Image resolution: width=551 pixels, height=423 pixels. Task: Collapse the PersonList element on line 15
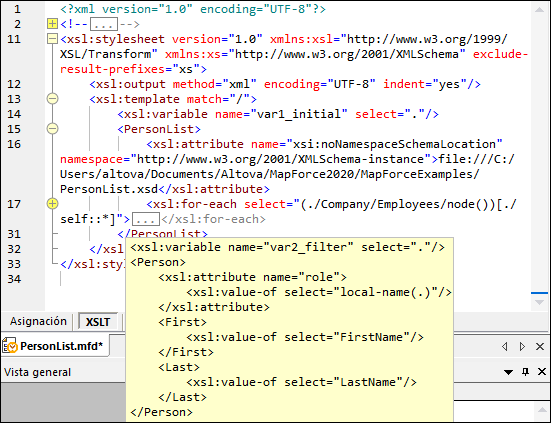[x=52, y=129]
